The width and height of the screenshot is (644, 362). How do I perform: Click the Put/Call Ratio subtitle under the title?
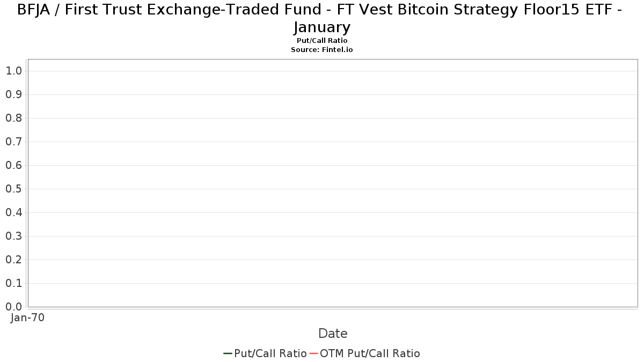click(322, 41)
